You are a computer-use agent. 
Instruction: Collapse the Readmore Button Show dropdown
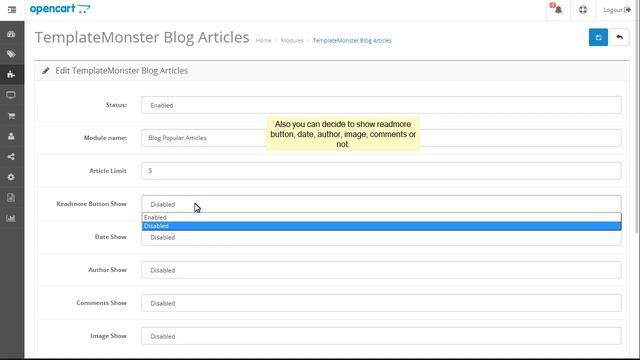click(x=381, y=204)
